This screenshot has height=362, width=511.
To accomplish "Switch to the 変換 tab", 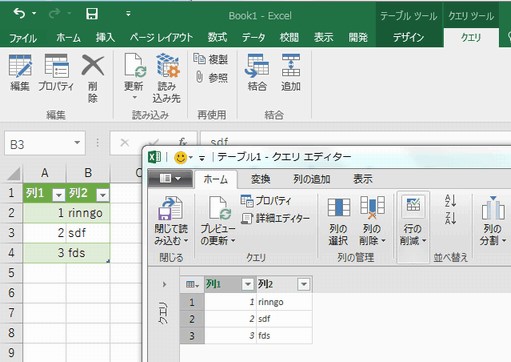I will 260,179.
